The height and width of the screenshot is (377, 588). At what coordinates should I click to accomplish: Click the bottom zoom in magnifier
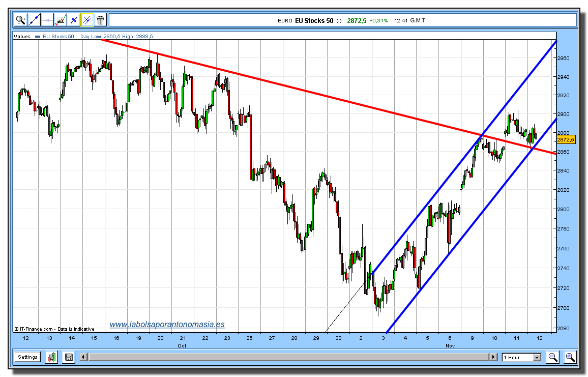570,357
